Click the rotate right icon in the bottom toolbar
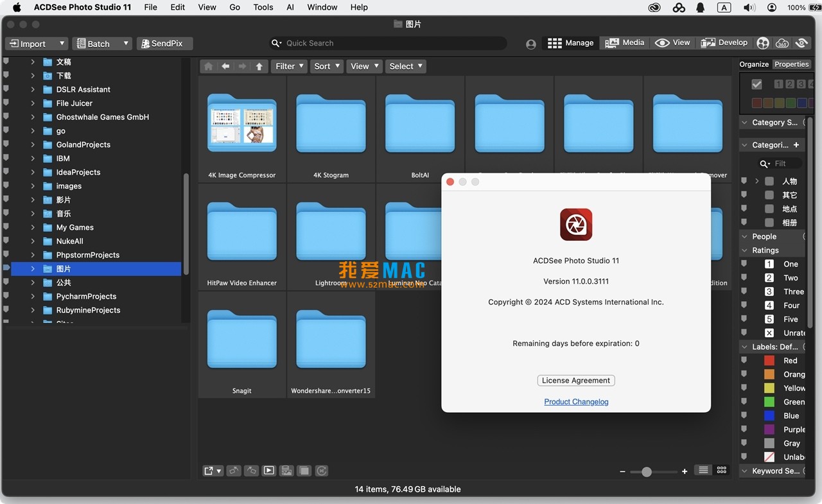This screenshot has height=504, width=822. [252, 471]
